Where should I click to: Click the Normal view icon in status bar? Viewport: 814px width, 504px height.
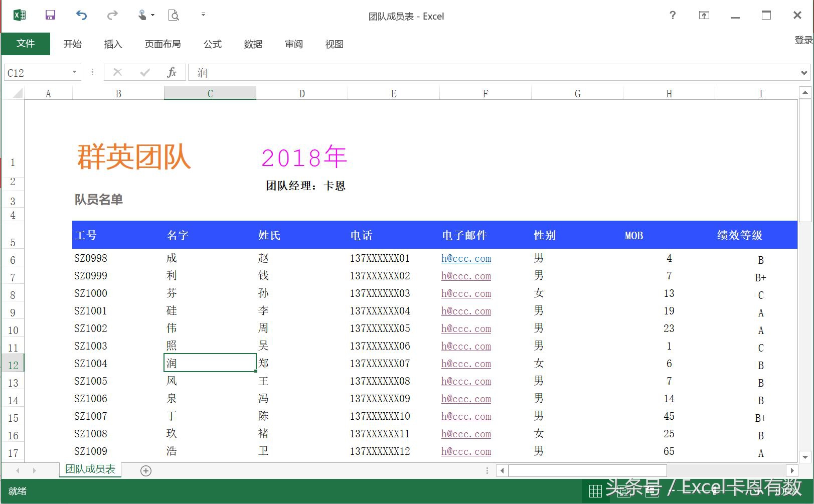click(595, 490)
